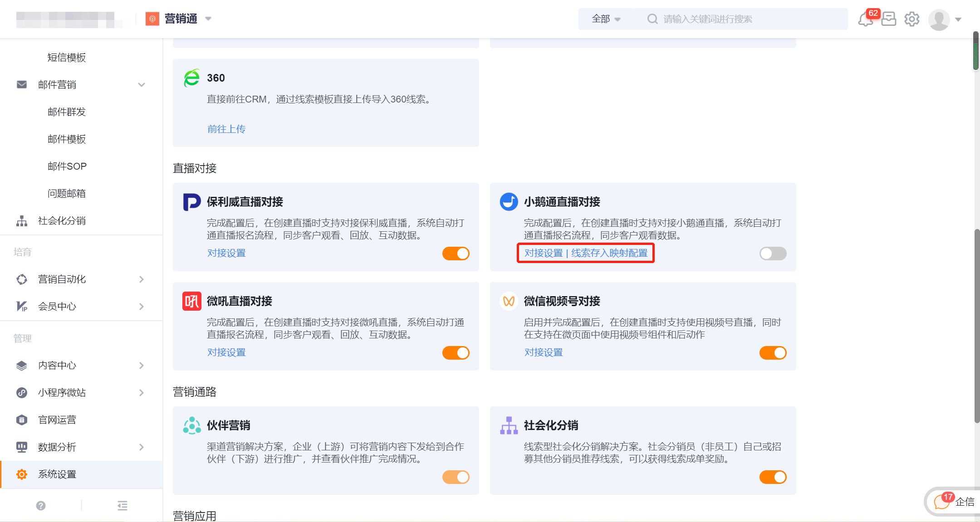Click the 系统设置 orange gear sidebar icon
The width and height of the screenshot is (980, 522).
22,474
